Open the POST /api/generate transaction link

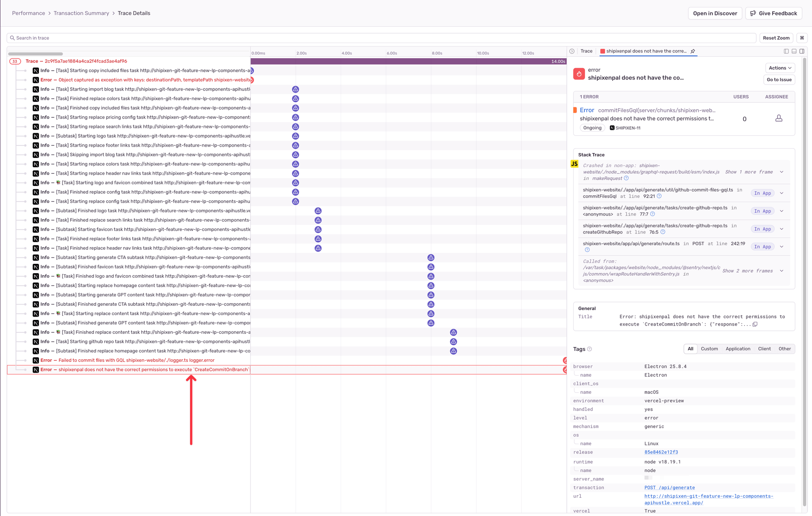[x=669, y=488]
